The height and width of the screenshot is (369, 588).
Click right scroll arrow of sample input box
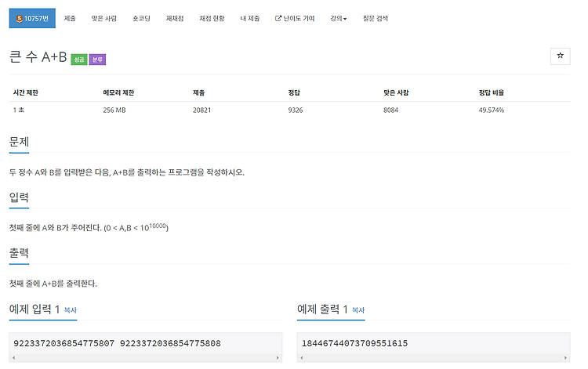[278, 358]
